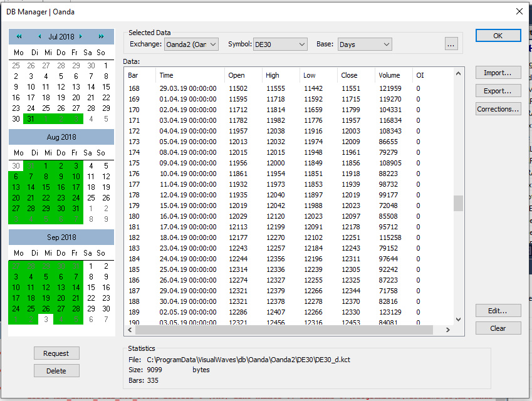Click the data list scroll down arrow
The image size is (532, 401).
click(x=459, y=320)
